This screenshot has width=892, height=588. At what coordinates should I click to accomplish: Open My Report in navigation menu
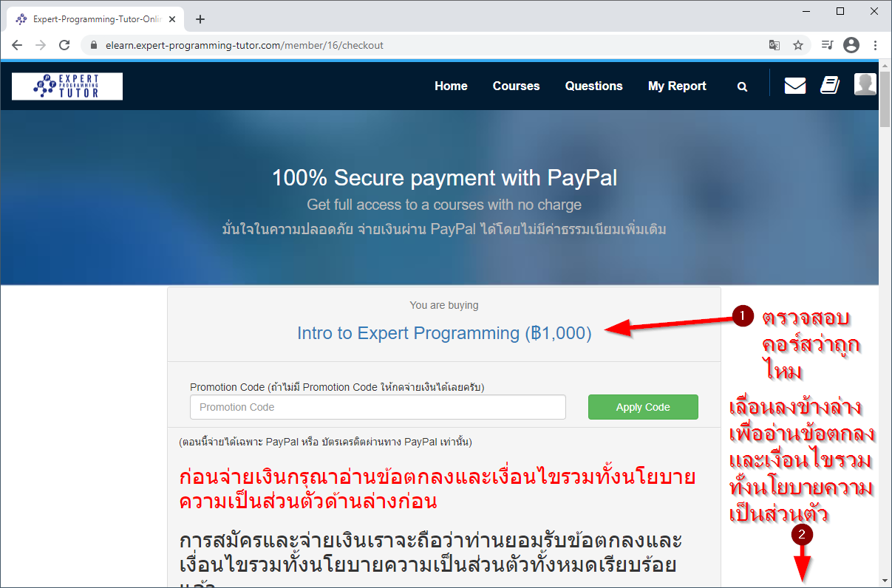click(677, 86)
